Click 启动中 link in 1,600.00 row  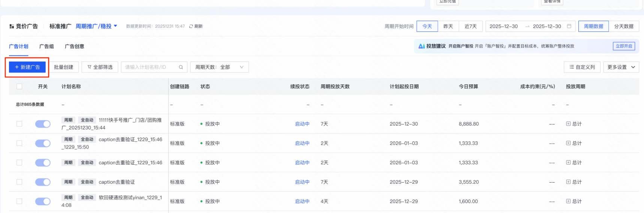tap(302, 201)
